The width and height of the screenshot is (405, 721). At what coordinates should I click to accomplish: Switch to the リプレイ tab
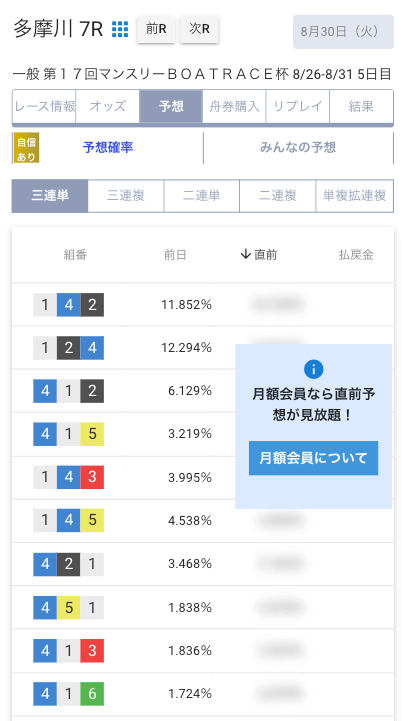(298, 107)
